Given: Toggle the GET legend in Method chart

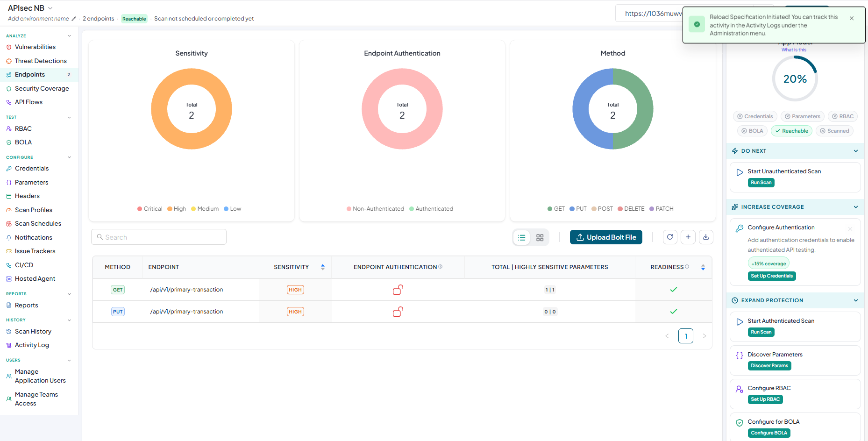Looking at the screenshot, I should pos(556,209).
